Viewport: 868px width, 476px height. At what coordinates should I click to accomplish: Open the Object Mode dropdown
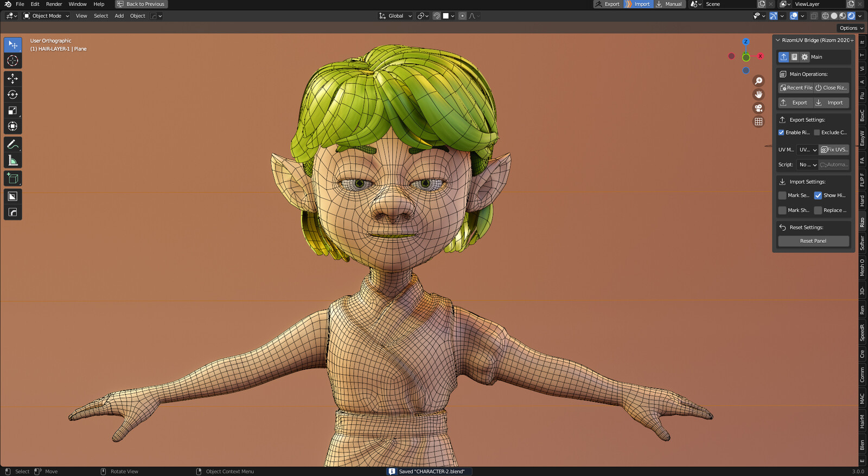click(46, 16)
